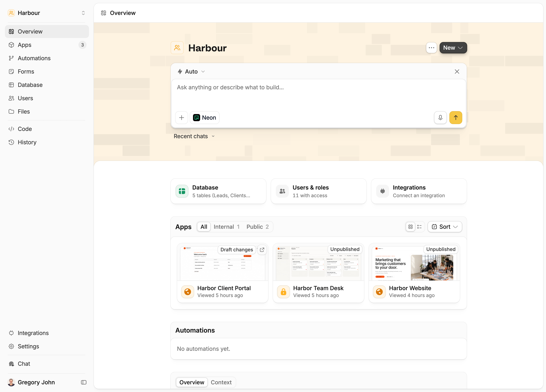Select the bottom Overview tab
546x392 pixels.
[192, 382]
